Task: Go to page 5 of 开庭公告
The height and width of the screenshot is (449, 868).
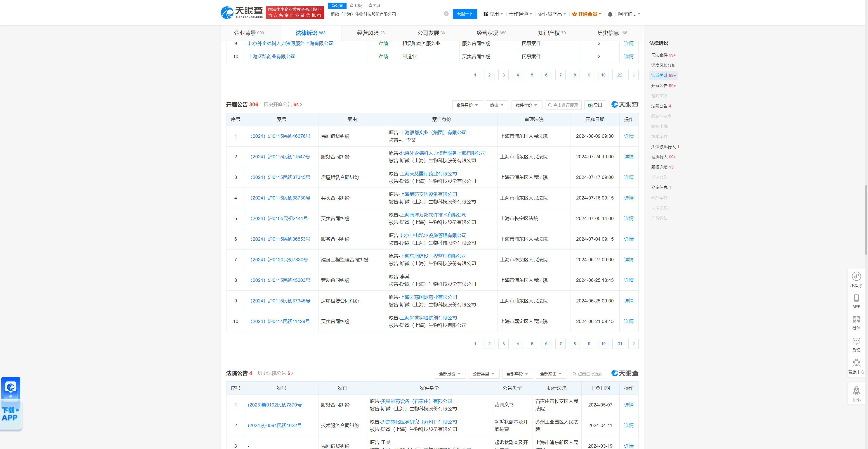Action: pyautogui.click(x=532, y=344)
